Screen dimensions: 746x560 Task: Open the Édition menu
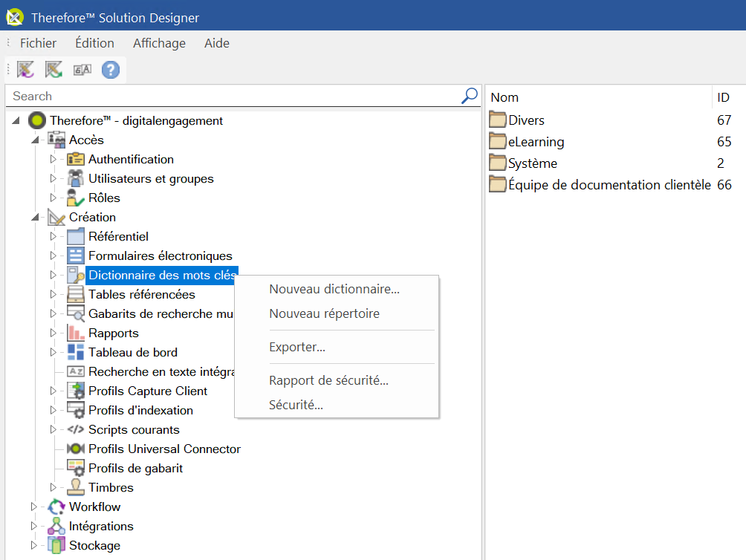click(x=94, y=43)
